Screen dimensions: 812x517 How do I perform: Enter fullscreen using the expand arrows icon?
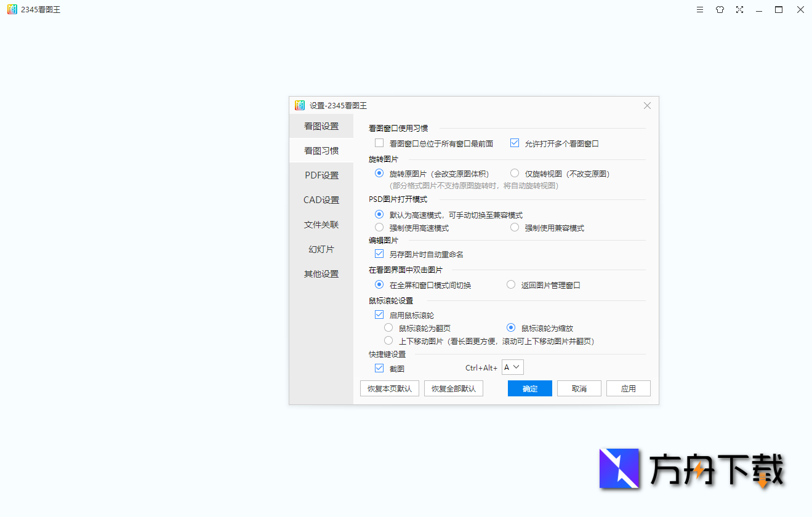(739, 9)
